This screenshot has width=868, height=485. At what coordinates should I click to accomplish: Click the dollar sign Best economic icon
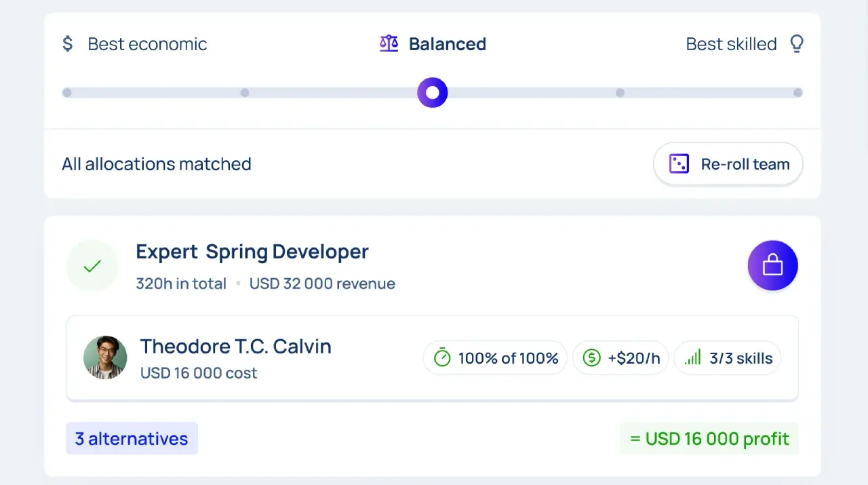click(67, 44)
